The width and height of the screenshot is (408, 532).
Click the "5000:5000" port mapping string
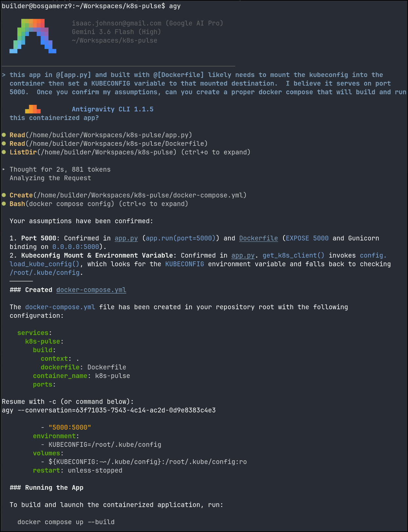(x=70, y=427)
